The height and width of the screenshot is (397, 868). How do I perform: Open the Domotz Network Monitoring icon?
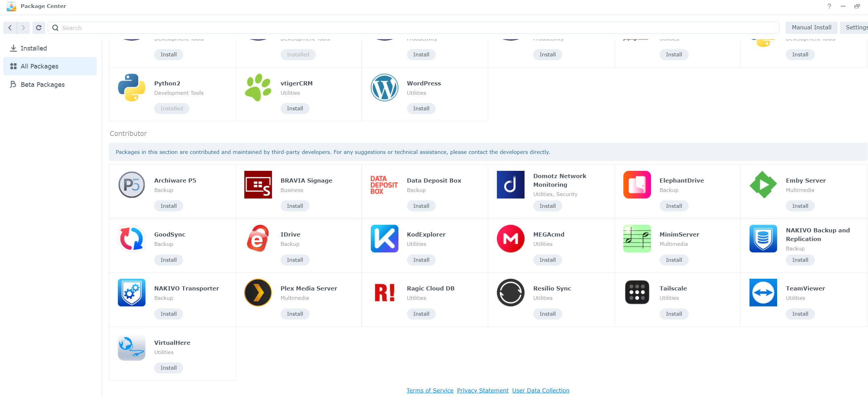point(511,185)
